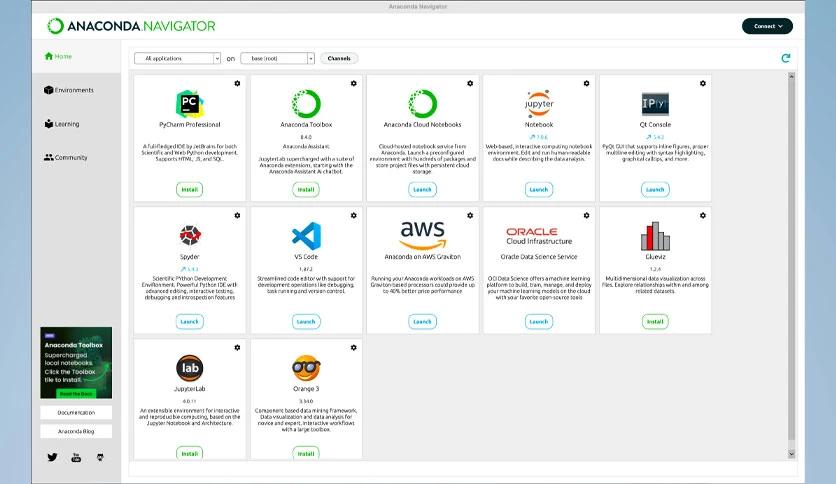
Task: Install Glueviz
Action: coord(655,321)
